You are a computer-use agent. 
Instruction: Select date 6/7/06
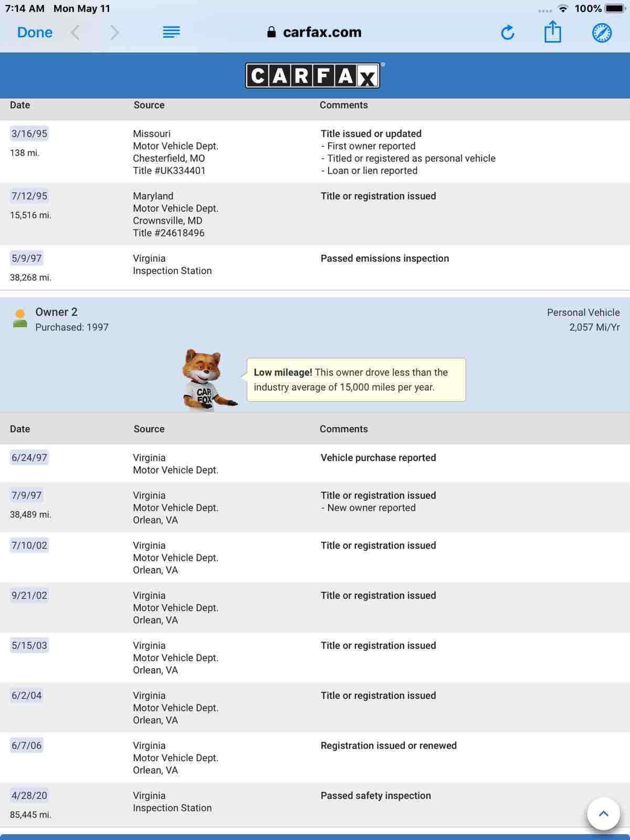click(x=26, y=745)
